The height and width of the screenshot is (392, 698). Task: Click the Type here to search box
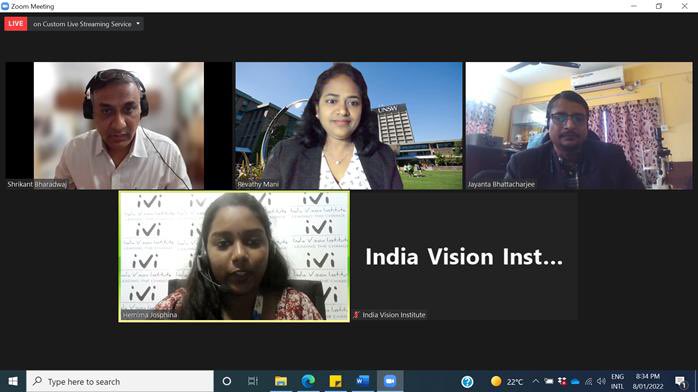(120, 381)
